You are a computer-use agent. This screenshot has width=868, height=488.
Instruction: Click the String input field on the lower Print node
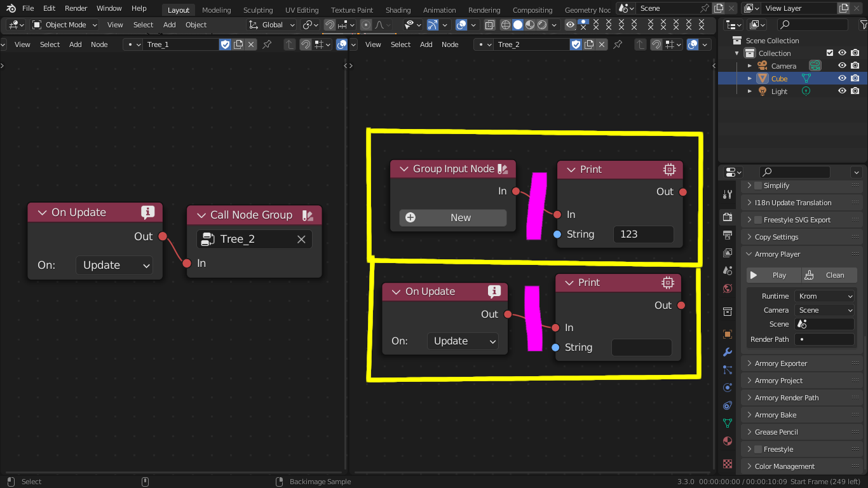pos(641,347)
